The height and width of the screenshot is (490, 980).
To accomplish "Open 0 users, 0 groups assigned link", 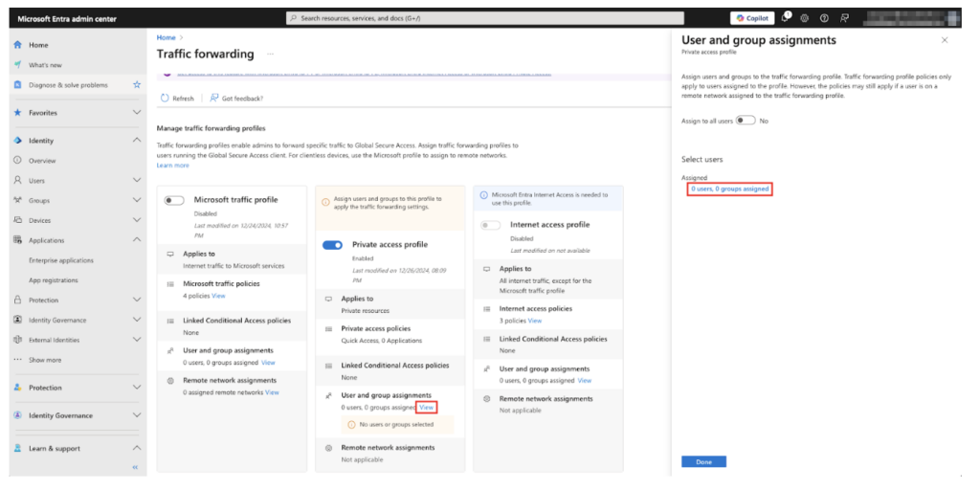I will pyautogui.click(x=729, y=189).
